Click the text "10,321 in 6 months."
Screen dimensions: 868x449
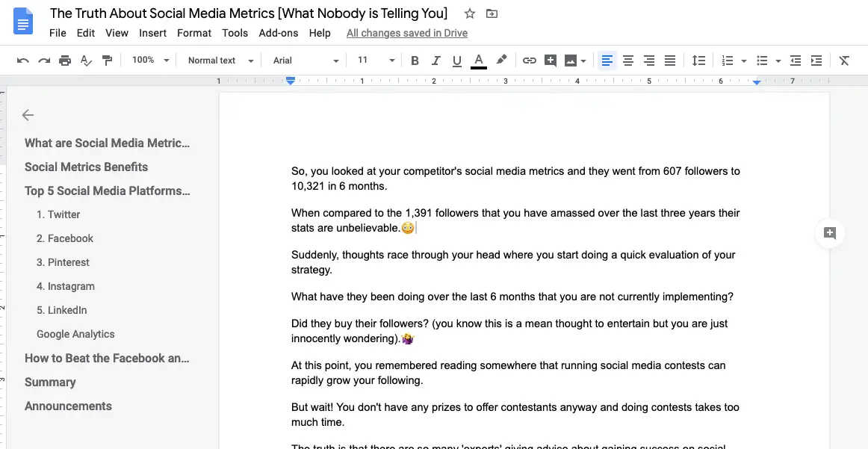click(x=339, y=186)
